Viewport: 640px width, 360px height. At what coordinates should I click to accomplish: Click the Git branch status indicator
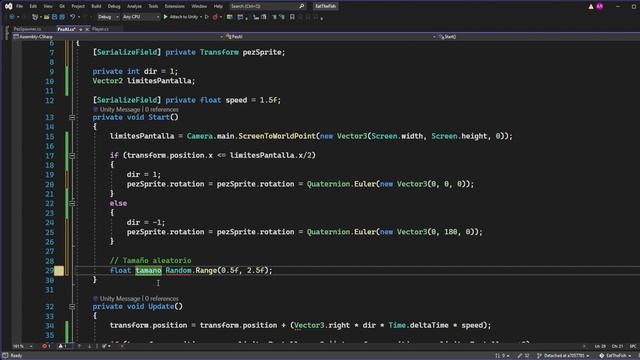pos(562,356)
